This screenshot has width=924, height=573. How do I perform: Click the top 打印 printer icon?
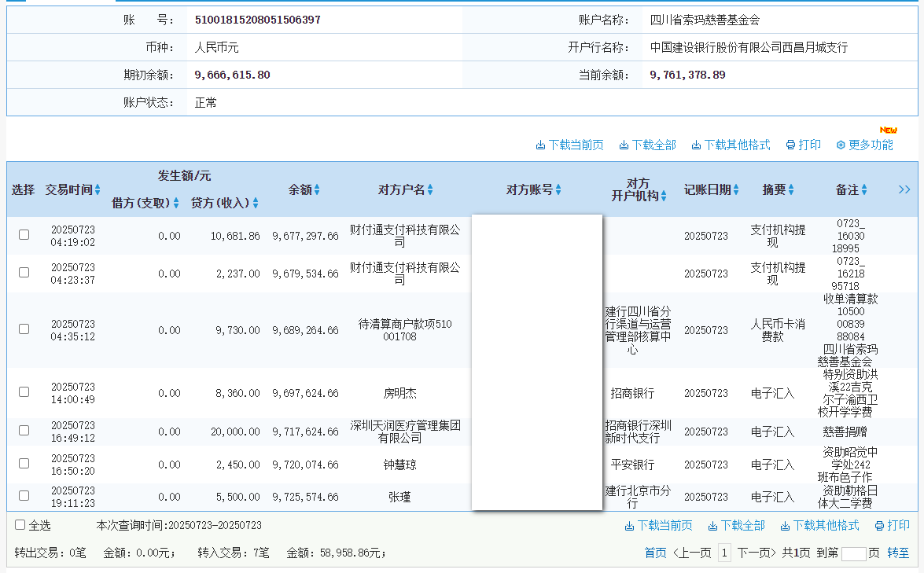(x=791, y=145)
